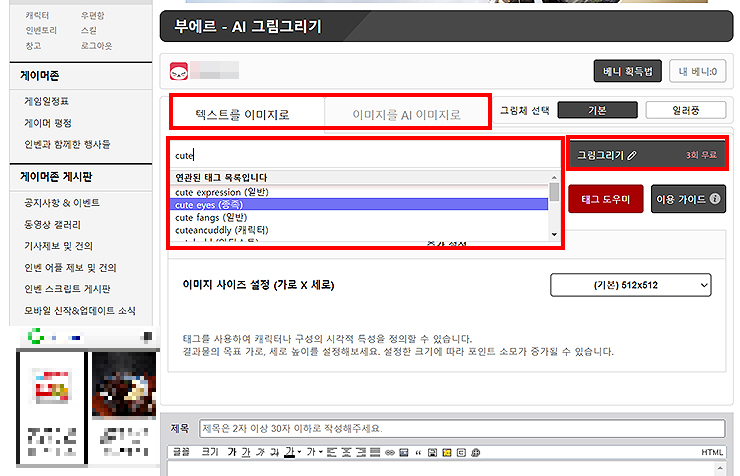Open the 태그 도우미 helper
This screenshot has height=476, width=740.
[x=605, y=199]
